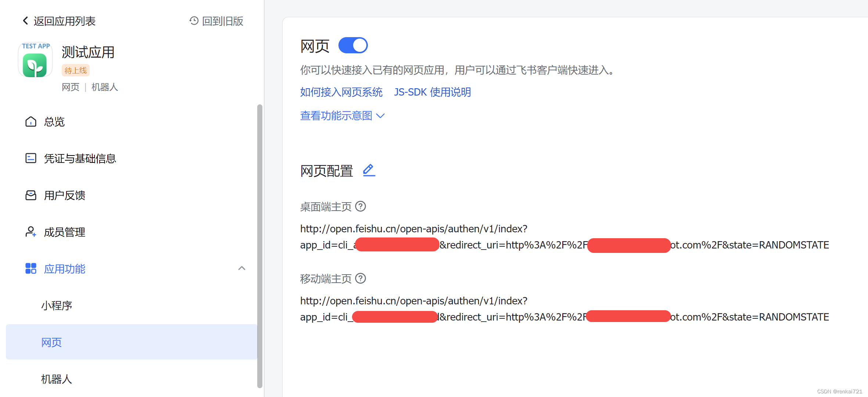The width and height of the screenshot is (868, 397).
Task: Select the home icon next to 总览
Action: (31, 121)
